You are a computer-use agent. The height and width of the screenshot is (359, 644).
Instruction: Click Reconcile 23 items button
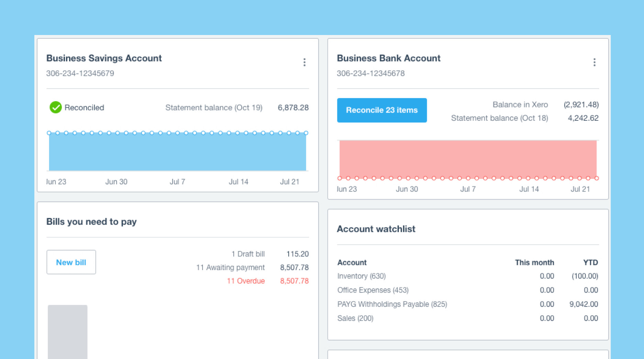(x=382, y=110)
